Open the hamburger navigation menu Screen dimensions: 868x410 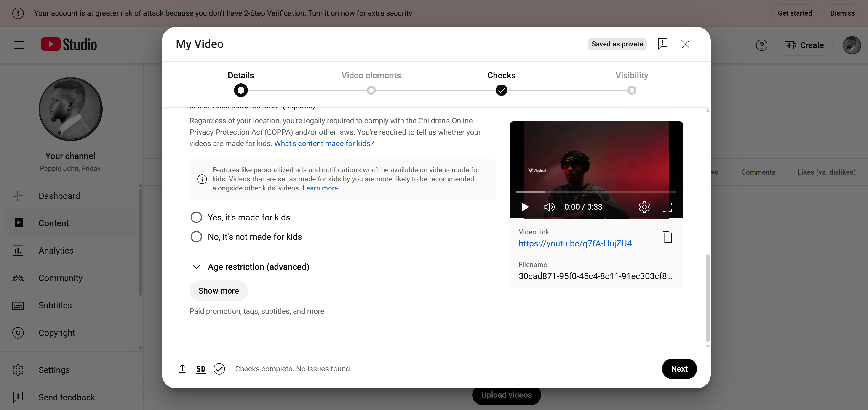(x=19, y=45)
